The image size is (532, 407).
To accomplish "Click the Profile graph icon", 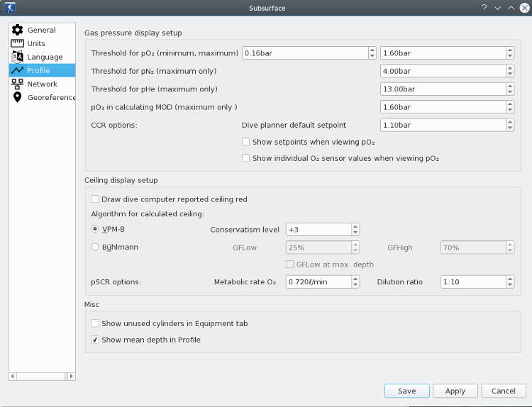I will tap(17, 71).
